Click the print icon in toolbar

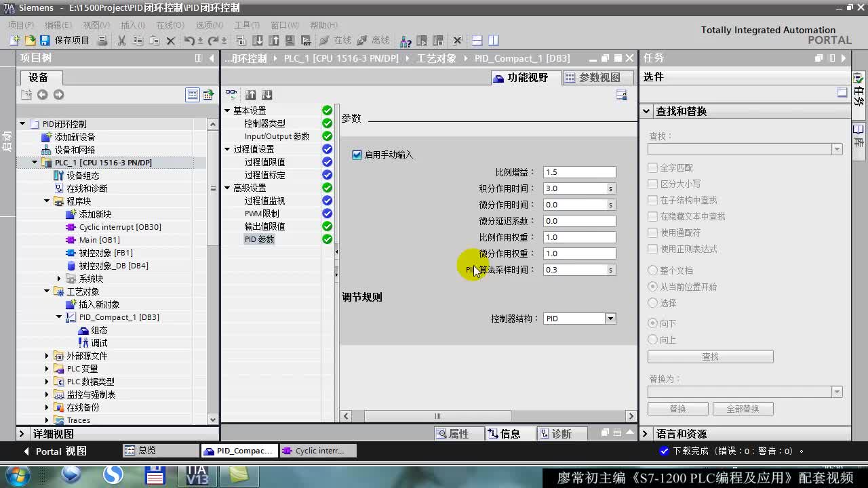coord(102,41)
